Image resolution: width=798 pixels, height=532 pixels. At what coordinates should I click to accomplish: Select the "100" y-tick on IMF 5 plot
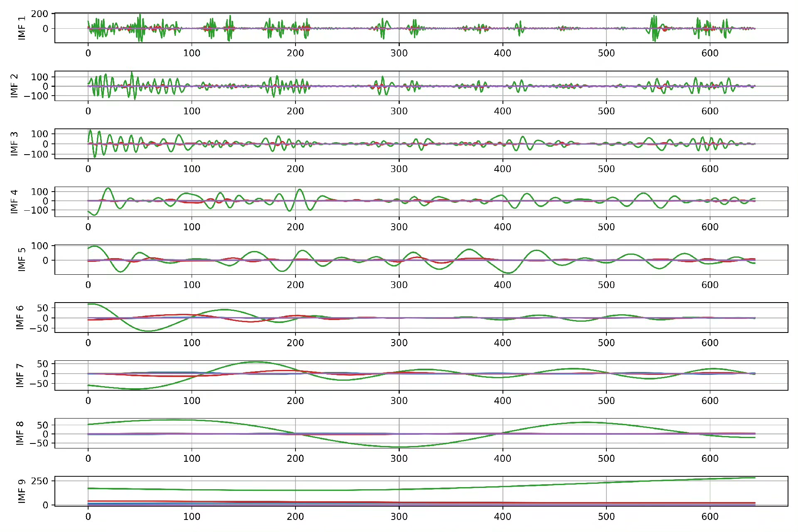pyautogui.click(x=39, y=246)
